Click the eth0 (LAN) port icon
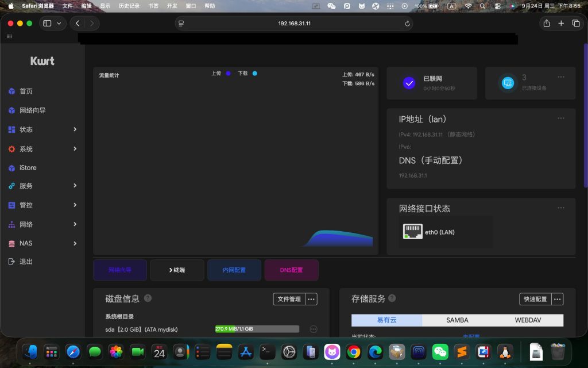Viewport: 588px width, 368px height. (412, 232)
